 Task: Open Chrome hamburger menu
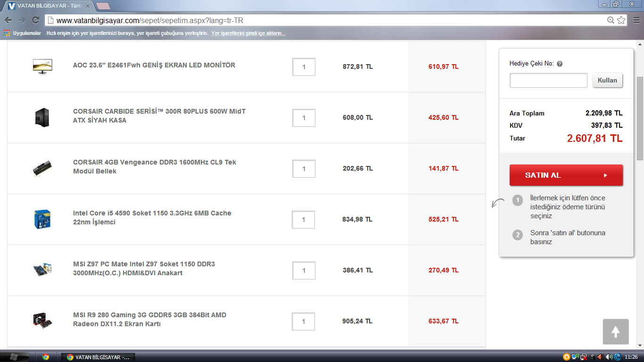636,20
